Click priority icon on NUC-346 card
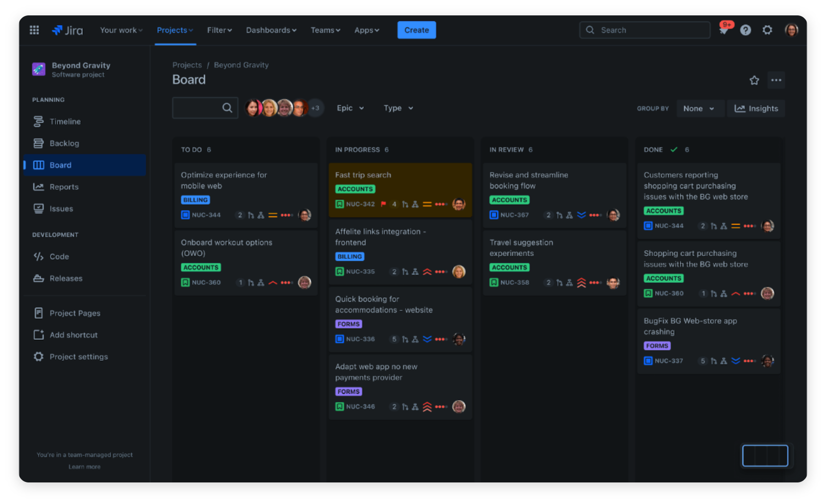The height and width of the screenshot is (504, 826). pyautogui.click(x=427, y=407)
